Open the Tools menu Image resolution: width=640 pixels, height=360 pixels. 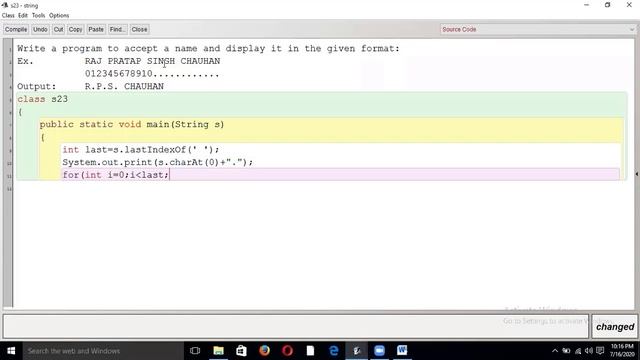[38, 16]
